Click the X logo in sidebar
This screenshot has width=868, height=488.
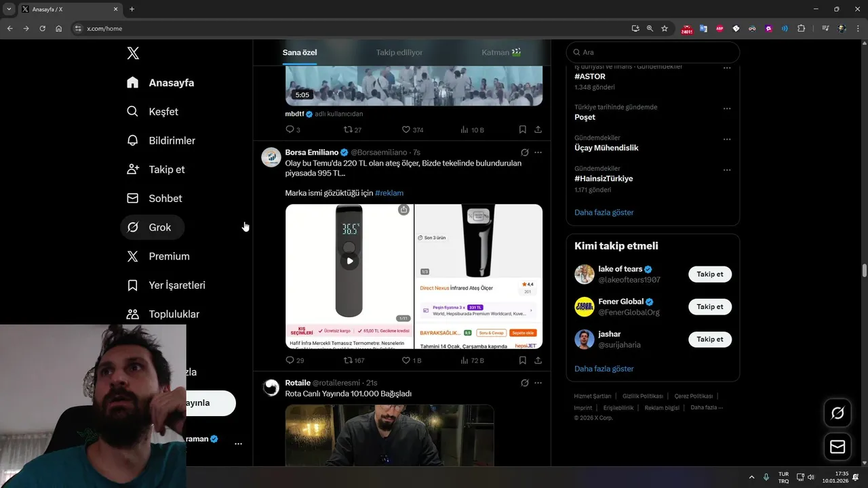tap(133, 54)
